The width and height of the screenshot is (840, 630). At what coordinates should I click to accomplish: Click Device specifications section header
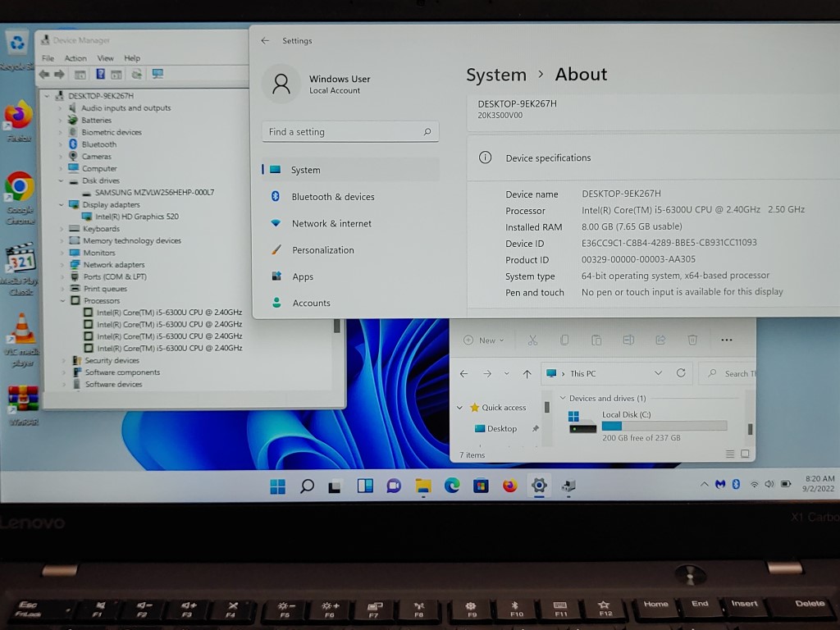pyautogui.click(x=654, y=158)
